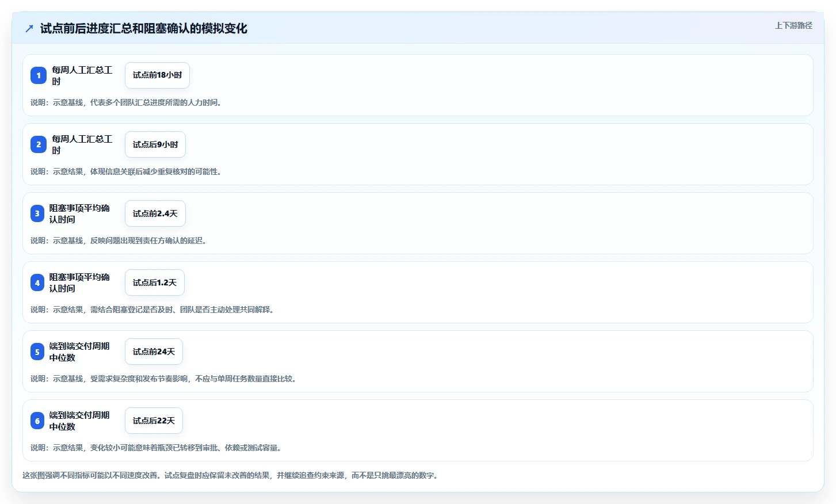Click 端到端交付周期中位数 label in card 6
The width and height of the screenshot is (836, 504).
pyautogui.click(x=79, y=421)
